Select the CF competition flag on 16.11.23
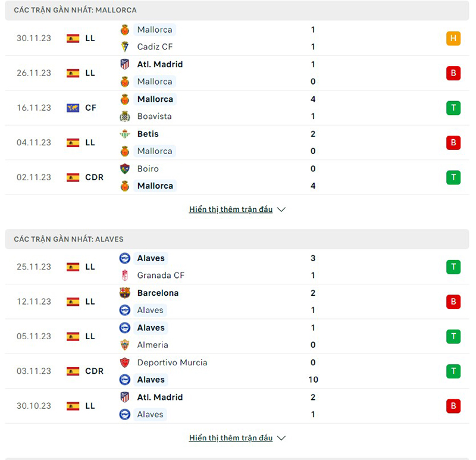 pos(73,108)
